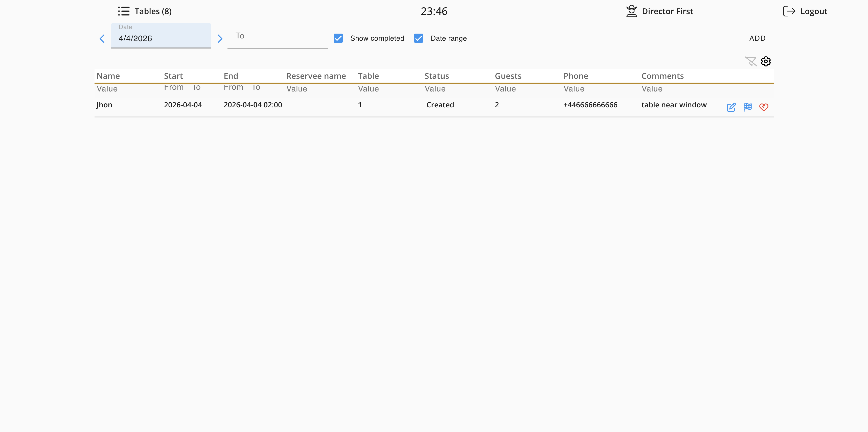Sort by the Guests column header
The image size is (868, 432).
coord(508,76)
